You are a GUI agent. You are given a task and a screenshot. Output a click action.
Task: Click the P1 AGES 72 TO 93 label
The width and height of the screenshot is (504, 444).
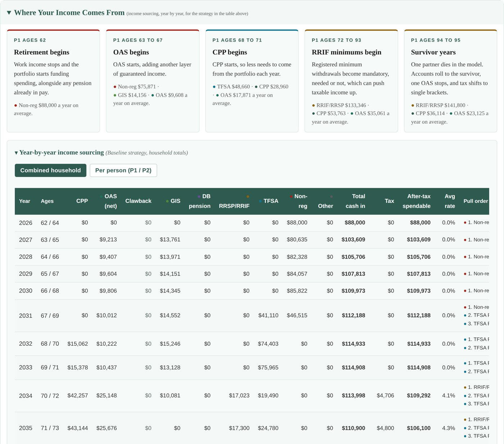(x=336, y=40)
